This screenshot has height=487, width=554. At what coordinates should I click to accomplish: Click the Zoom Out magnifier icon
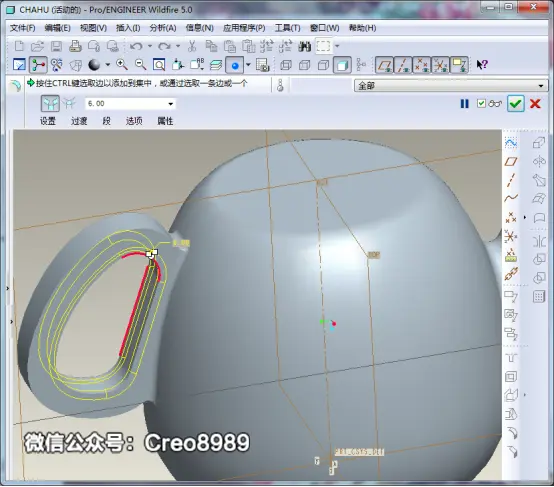141,65
